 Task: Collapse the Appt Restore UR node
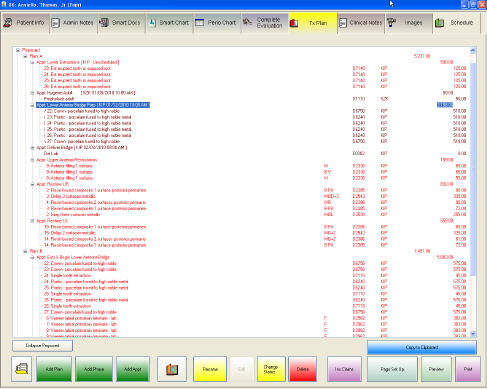click(32, 184)
